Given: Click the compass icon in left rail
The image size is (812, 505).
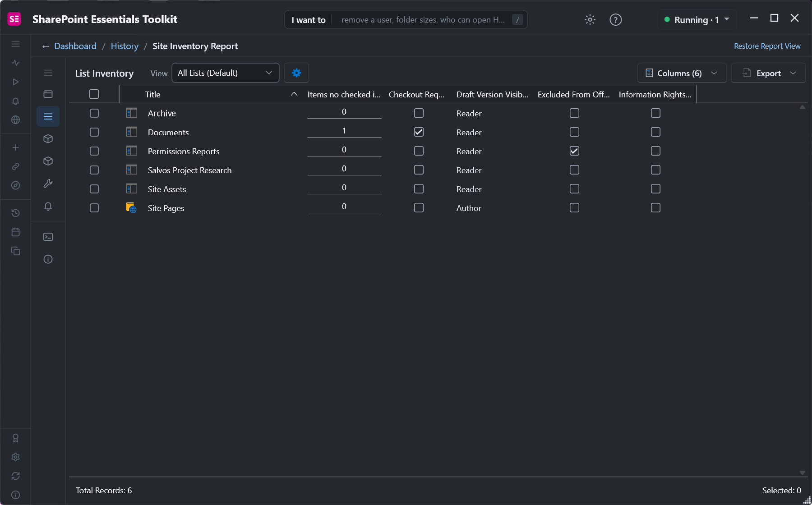Looking at the screenshot, I should tap(16, 185).
